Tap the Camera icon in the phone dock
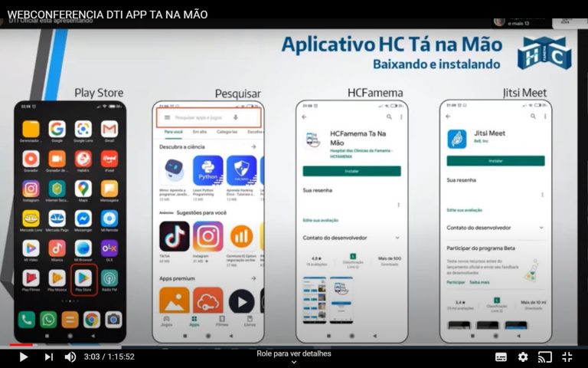The height and width of the screenshot is (368, 588). coord(113,320)
